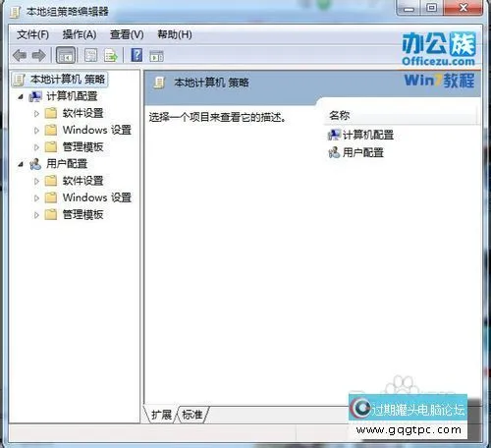Select Windows 设置 label under 计算机配置
The width and height of the screenshot is (491, 448).
pos(97,130)
